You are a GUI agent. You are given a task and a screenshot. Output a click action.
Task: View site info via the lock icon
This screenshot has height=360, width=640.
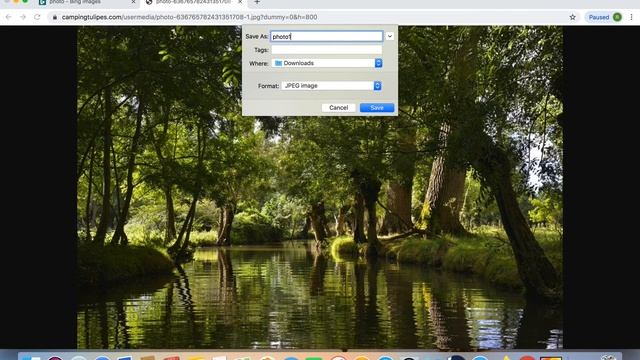55,17
